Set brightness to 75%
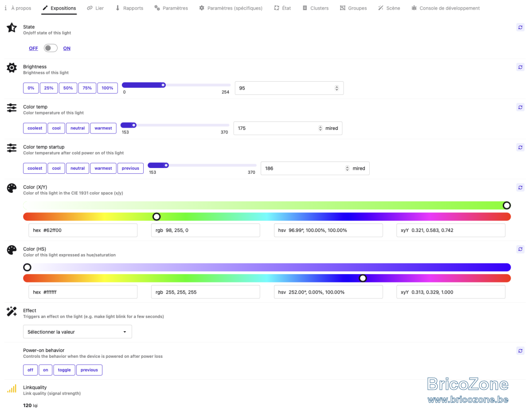 click(87, 88)
